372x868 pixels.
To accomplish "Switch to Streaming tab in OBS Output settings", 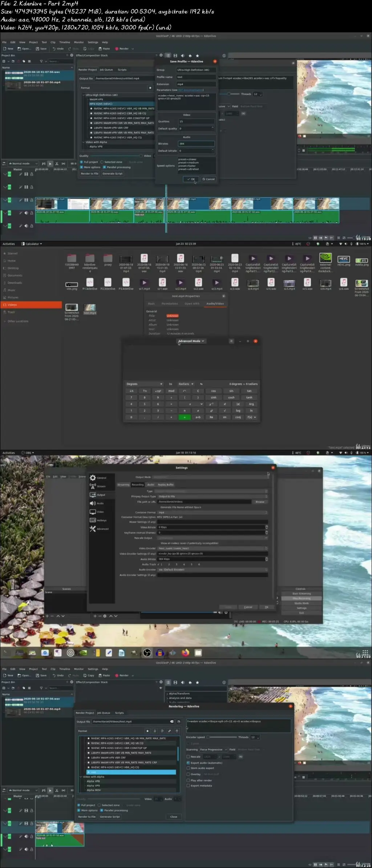I will click(123, 485).
